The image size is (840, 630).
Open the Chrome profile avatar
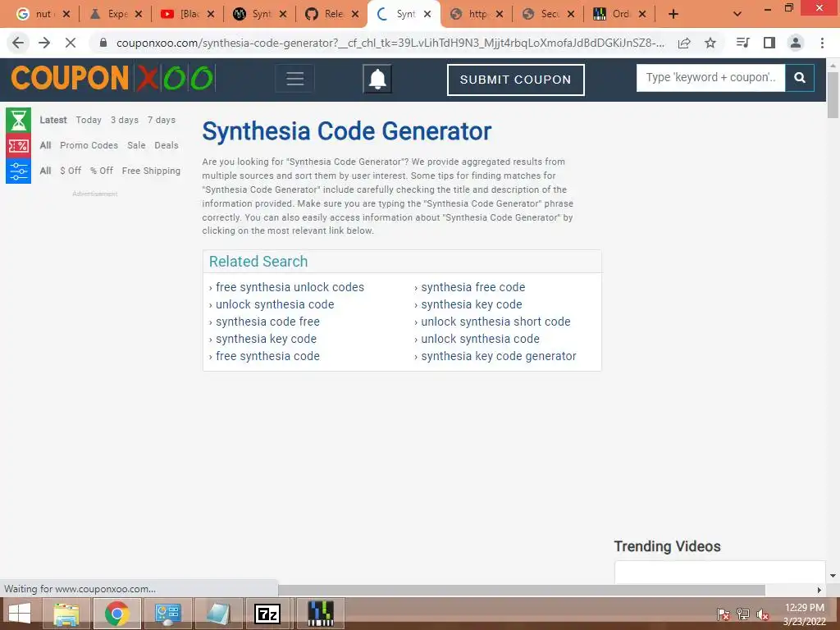pos(796,43)
